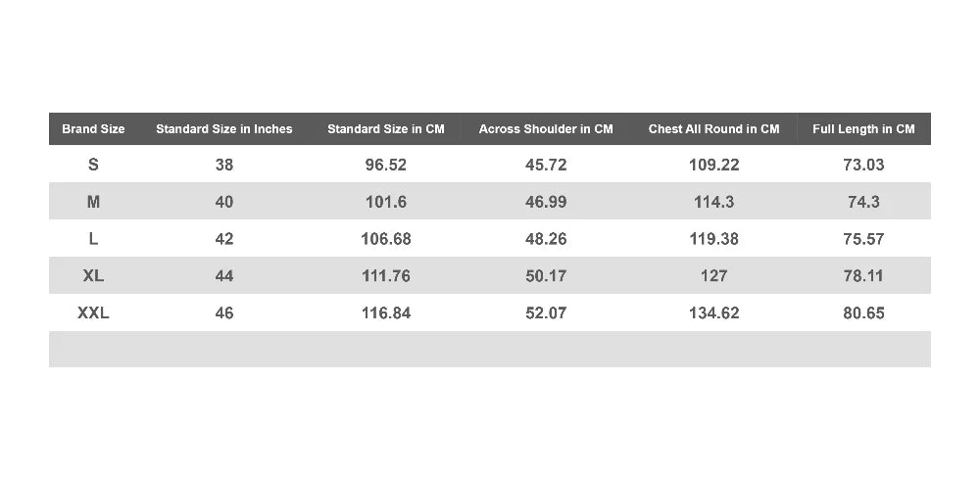Select the M brand size cell
980x480 pixels.
point(93,202)
